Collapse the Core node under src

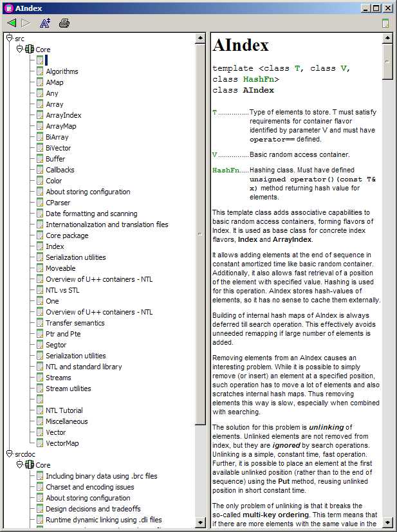coord(19,50)
